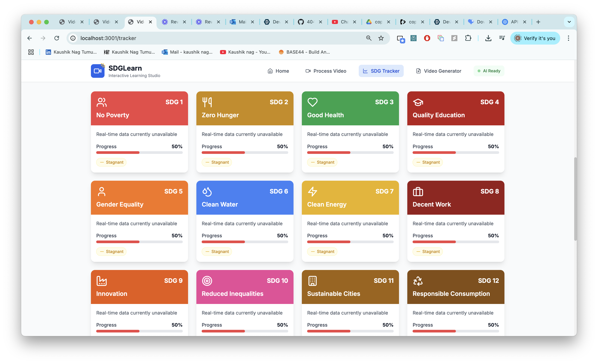This screenshot has height=364, width=598.
Task: Open the browser Extensions puzzle menu
Action: point(468,38)
